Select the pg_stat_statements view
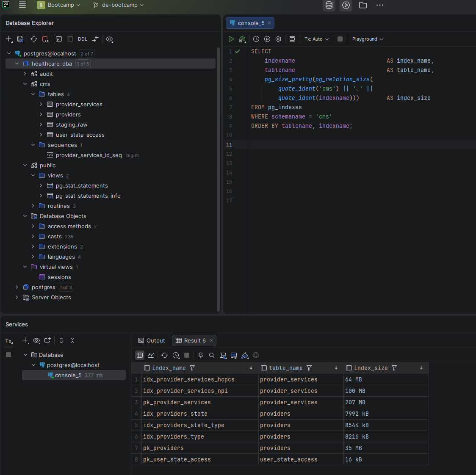This screenshot has height=475, width=476. pos(82,186)
